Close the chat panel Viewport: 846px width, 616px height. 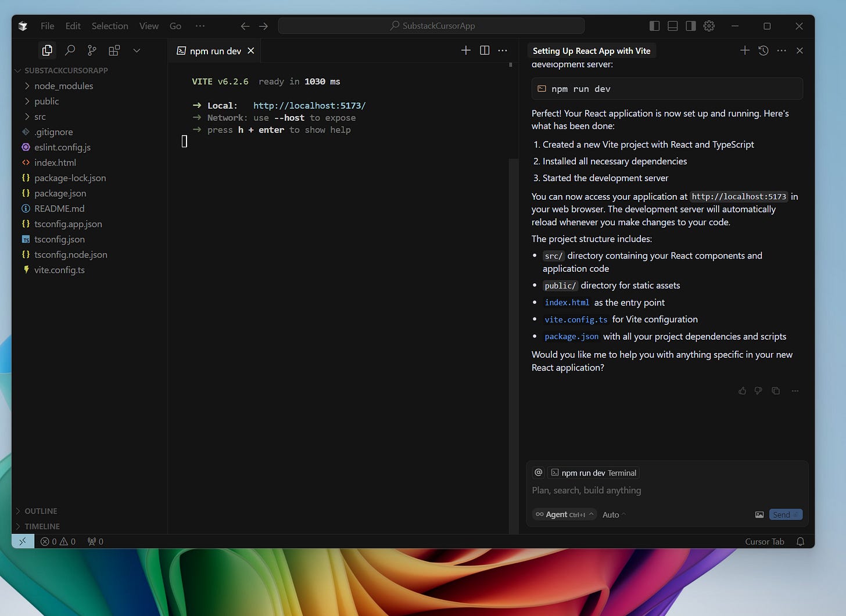tap(800, 51)
